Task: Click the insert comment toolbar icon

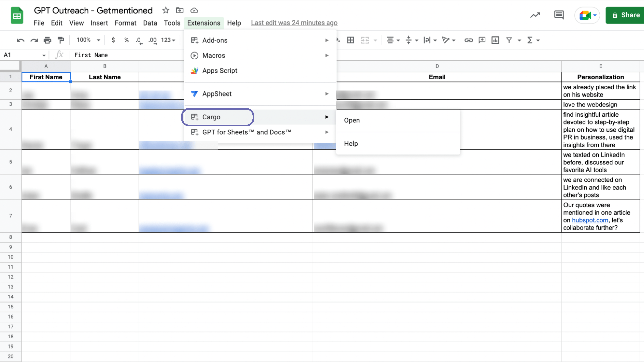Action: 482,40
